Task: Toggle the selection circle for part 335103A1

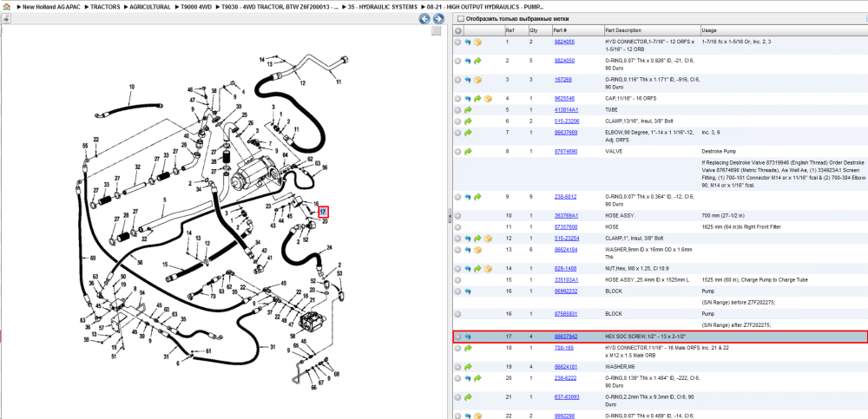Action: tap(457, 280)
